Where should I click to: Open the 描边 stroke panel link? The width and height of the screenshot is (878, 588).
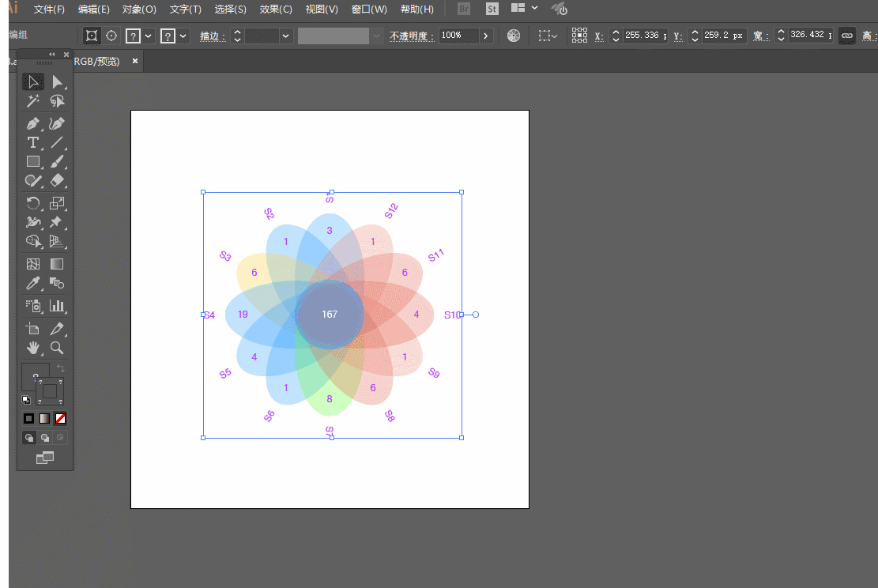click(213, 36)
